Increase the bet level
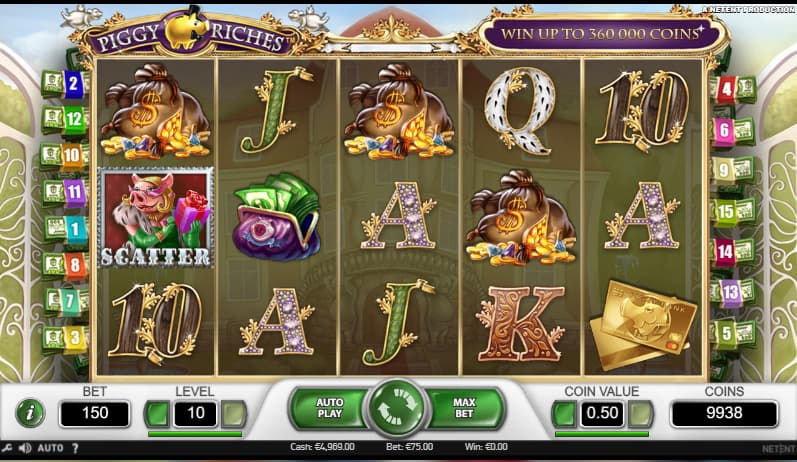The width and height of the screenshot is (797, 462). click(x=234, y=414)
